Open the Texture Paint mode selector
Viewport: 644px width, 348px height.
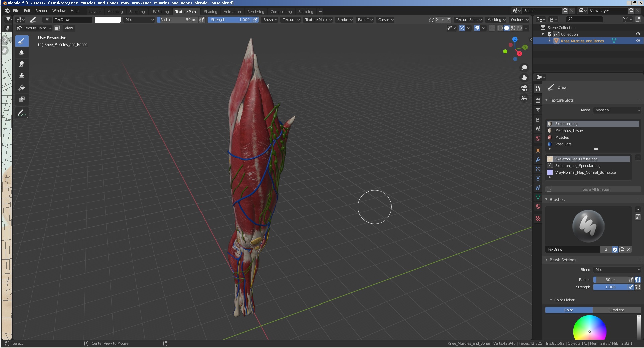pos(34,28)
